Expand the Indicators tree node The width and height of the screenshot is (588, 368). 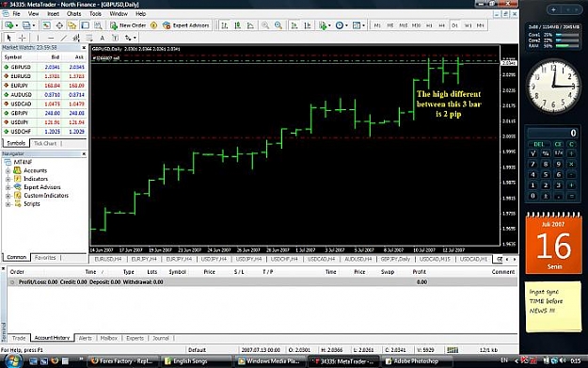[x=8, y=179]
